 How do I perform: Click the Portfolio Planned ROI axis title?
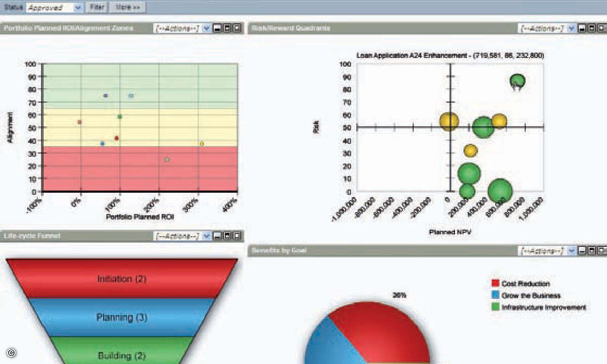(140, 217)
